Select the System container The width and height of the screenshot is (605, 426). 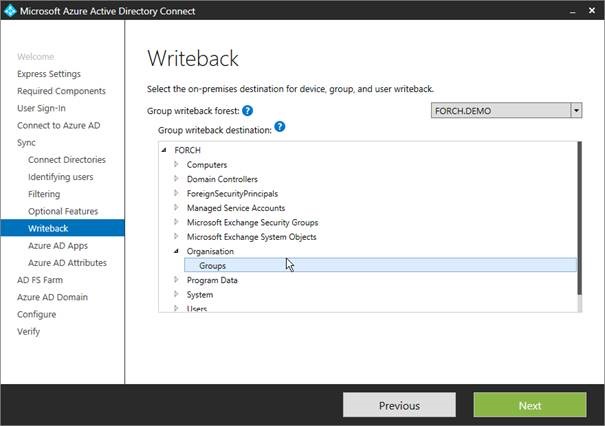point(200,295)
